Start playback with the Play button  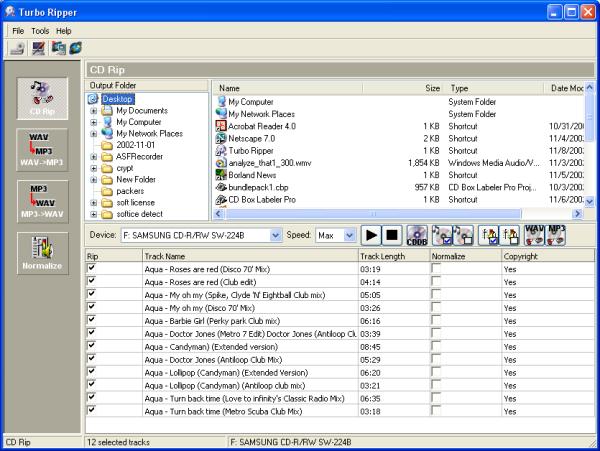[x=371, y=235]
